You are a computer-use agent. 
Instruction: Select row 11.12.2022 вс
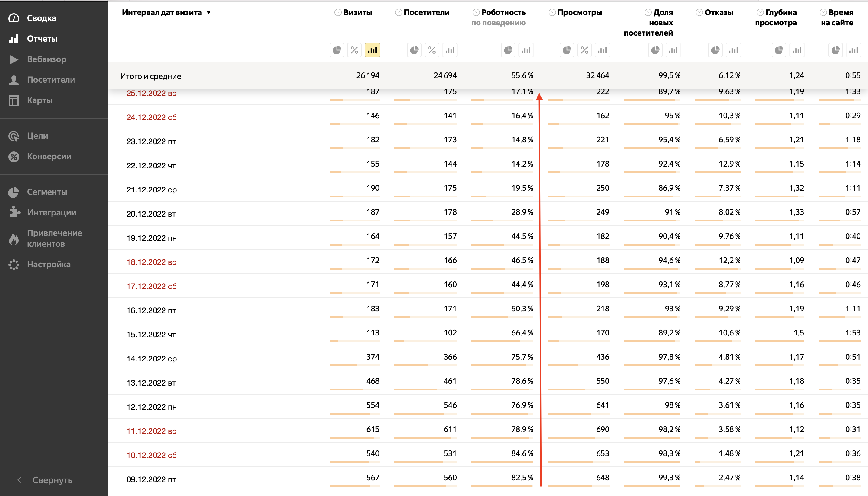tap(488, 431)
